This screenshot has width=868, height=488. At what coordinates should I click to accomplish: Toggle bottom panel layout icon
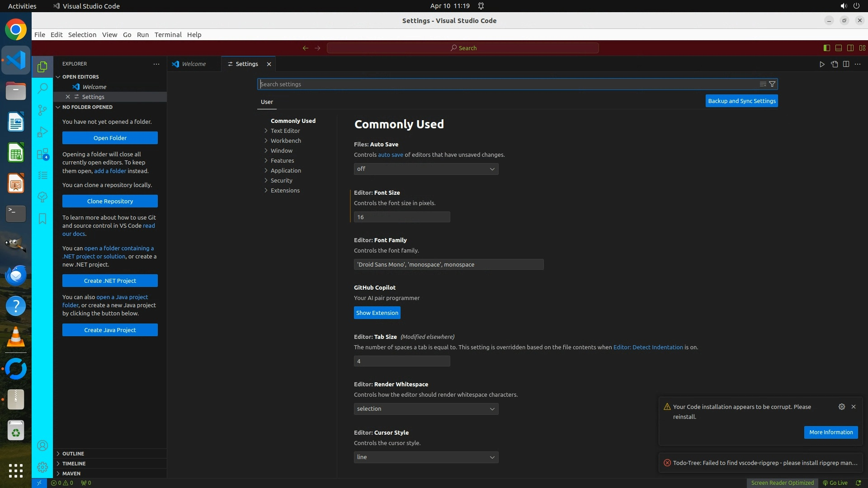838,48
